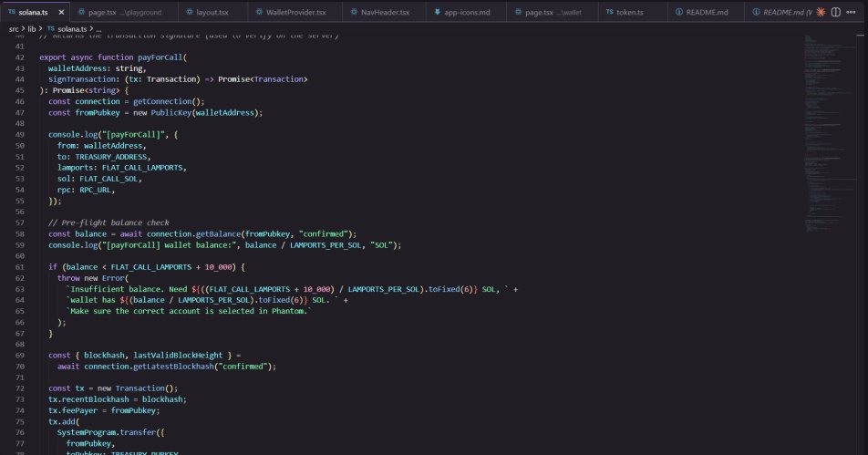Open the italic README.md preview tab
Screen dimensions: 868x455
[x=781, y=12]
